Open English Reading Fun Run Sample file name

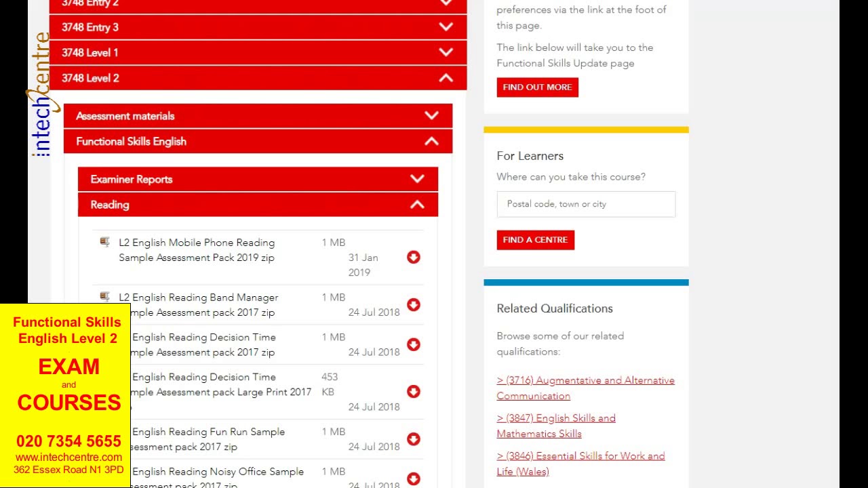pyautogui.click(x=207, y=439)
